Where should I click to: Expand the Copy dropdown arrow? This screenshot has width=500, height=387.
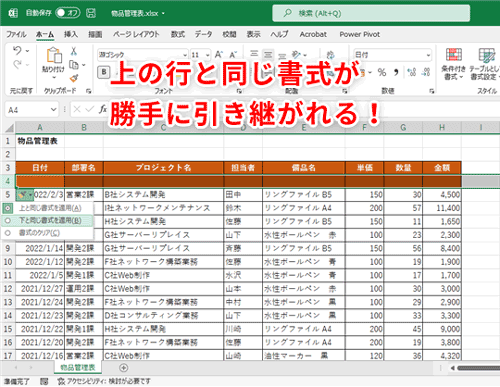83,65
